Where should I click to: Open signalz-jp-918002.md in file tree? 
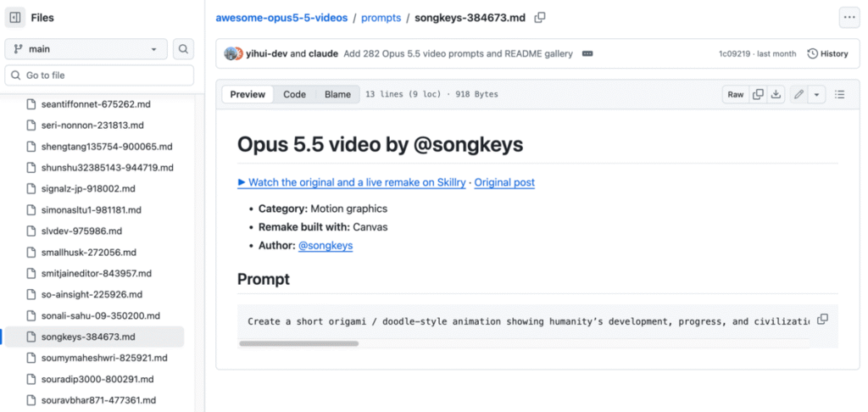point(88,189)
